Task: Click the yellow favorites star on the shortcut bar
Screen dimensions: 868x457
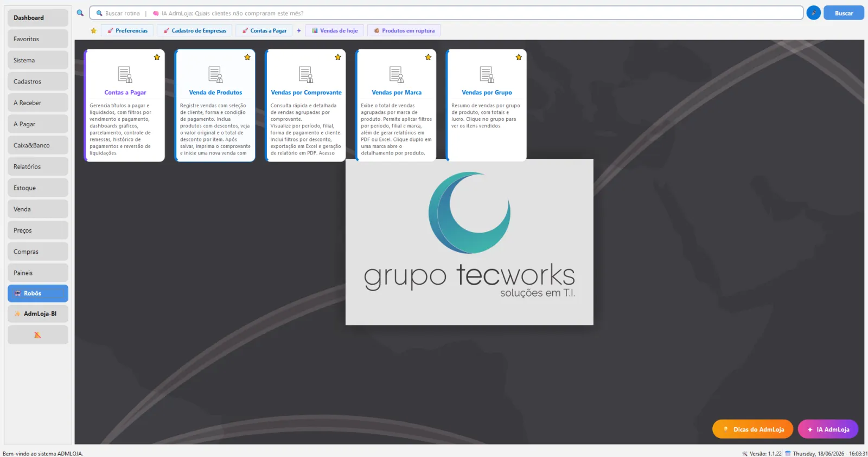Action: [x=93, y=31]
